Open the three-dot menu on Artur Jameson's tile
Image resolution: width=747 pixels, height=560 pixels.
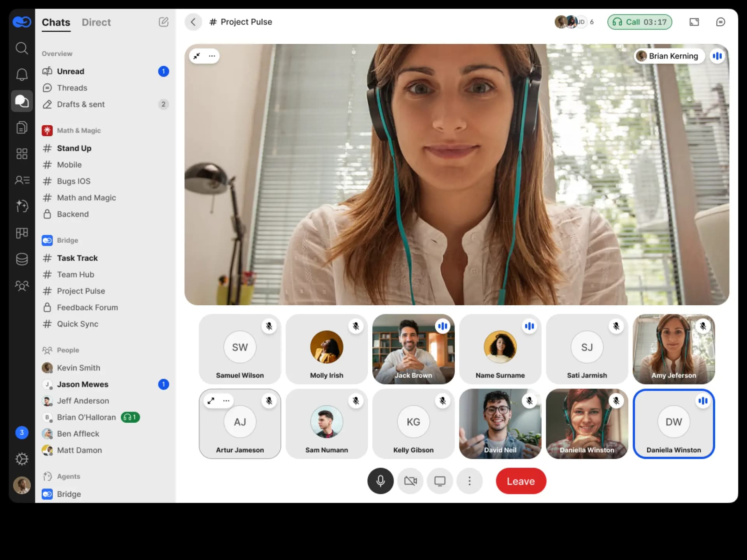click(226, 401)
